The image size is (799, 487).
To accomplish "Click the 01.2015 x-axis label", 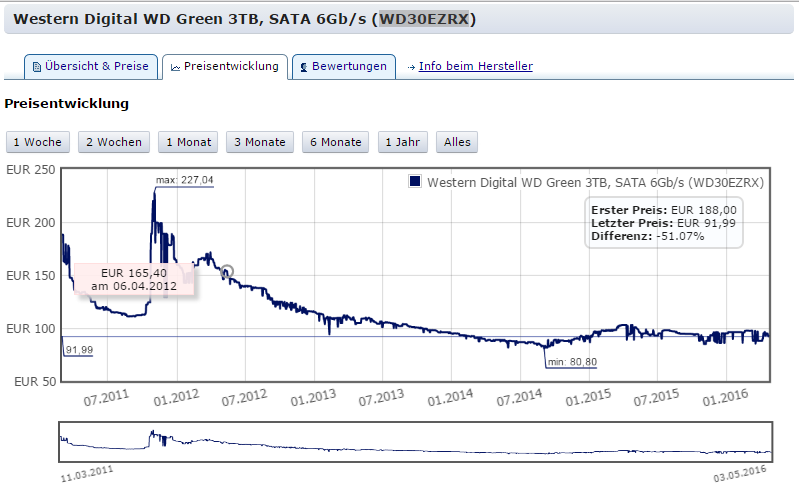I will [588, 398].
